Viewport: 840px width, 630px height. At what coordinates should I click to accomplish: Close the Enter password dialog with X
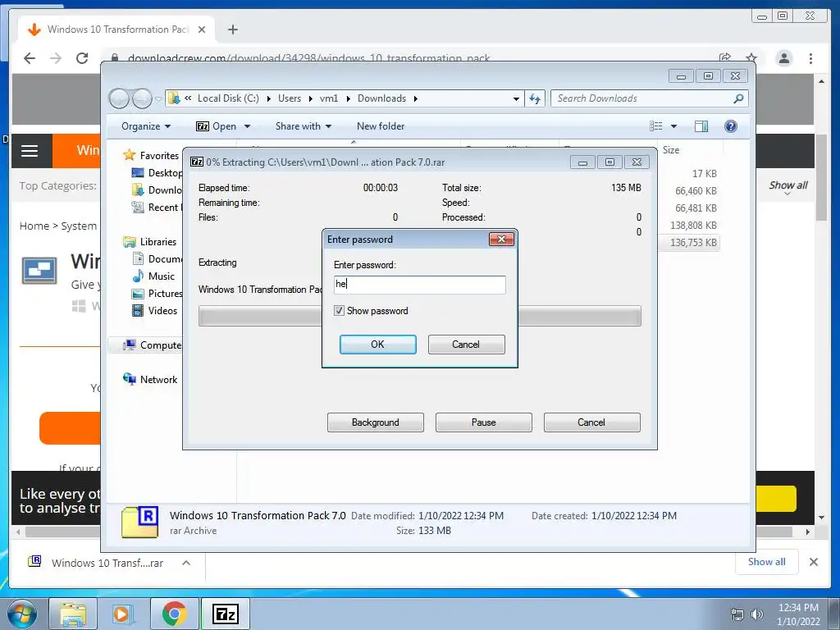click(501, 239)
